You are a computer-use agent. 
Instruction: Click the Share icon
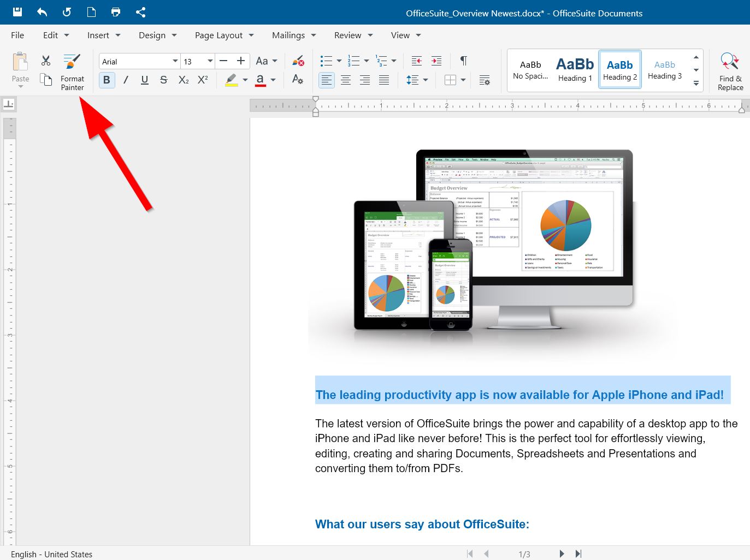pyautogui.click(x=140, y=12)
